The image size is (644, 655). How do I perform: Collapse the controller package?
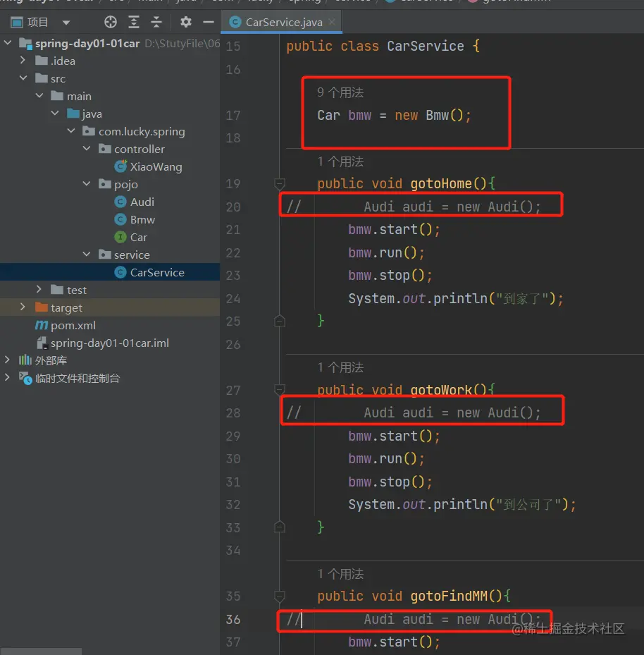pos(87,149)
